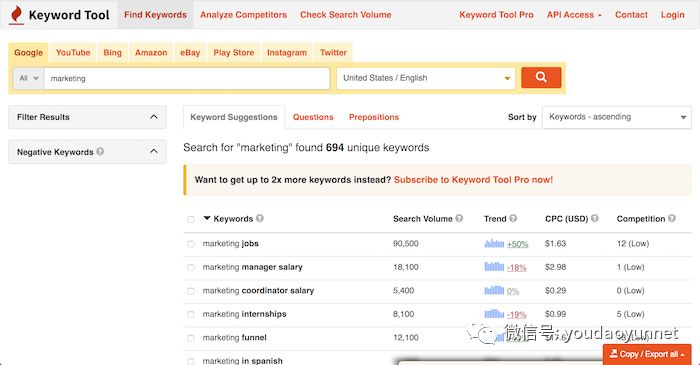Switch to the eBay tab
Image resolution: width=700 pixels, height=365 pixels.
(x=190, y=53)
